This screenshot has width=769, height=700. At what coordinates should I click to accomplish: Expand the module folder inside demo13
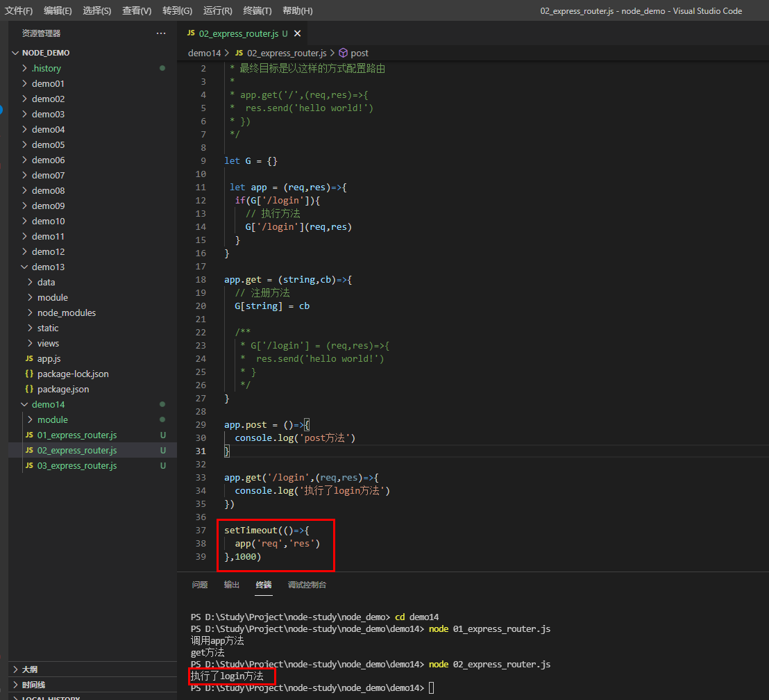[x=93, y=297]
